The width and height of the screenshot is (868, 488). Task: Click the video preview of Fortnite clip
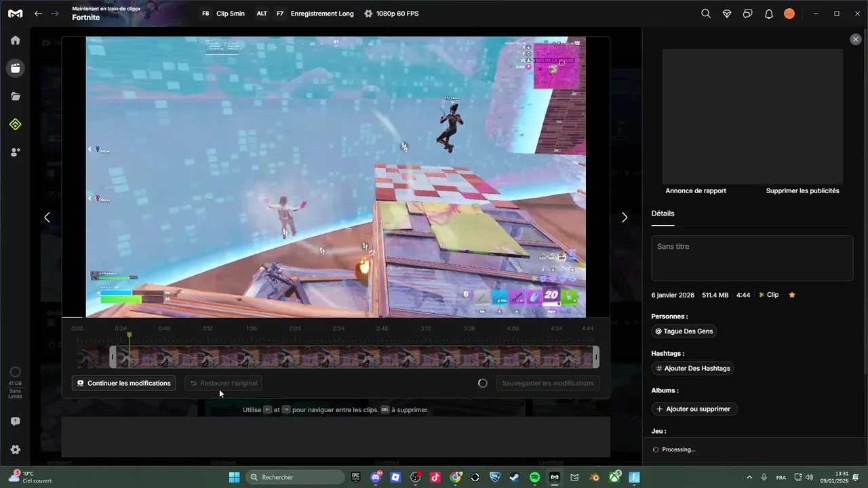[x=336, y=177]
